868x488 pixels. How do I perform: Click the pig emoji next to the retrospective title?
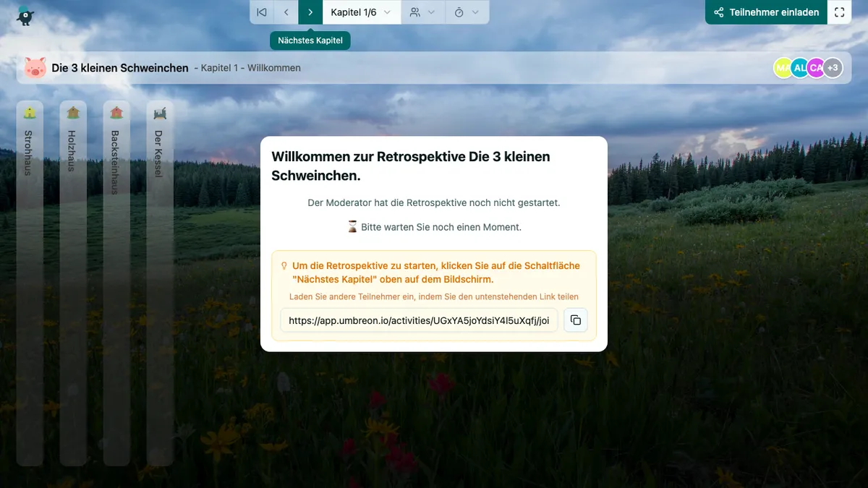click(x=33, y=67)
